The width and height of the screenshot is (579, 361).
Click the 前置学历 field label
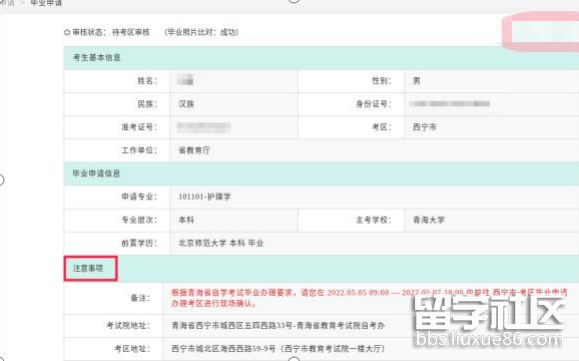click(x=140, y=243)
